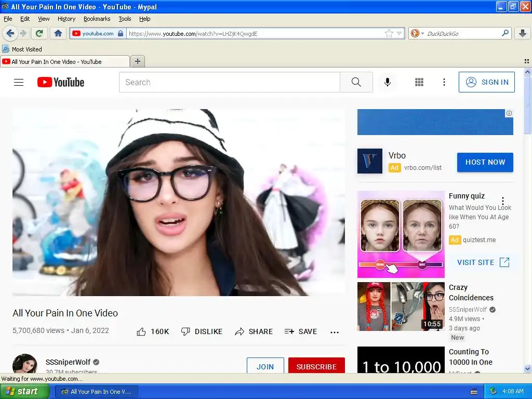Open Counting To 10000 video thumbnail

coord(401,360)
